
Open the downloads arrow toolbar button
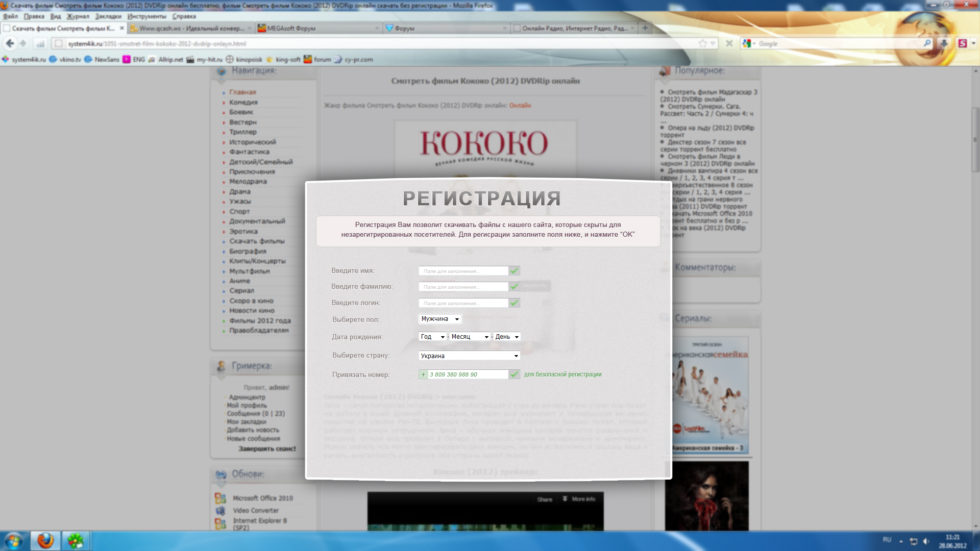(944, 43)
